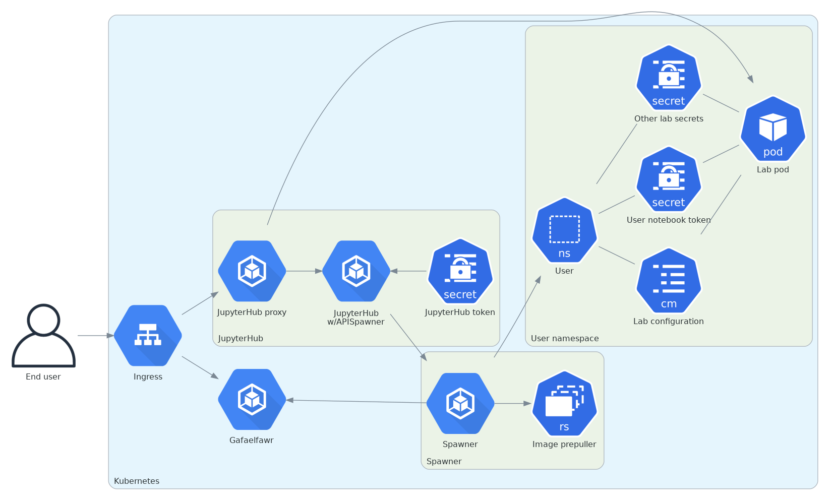Click the "User notebook token" label
Viewport: 833px width, 504px height.
point(669,220)
